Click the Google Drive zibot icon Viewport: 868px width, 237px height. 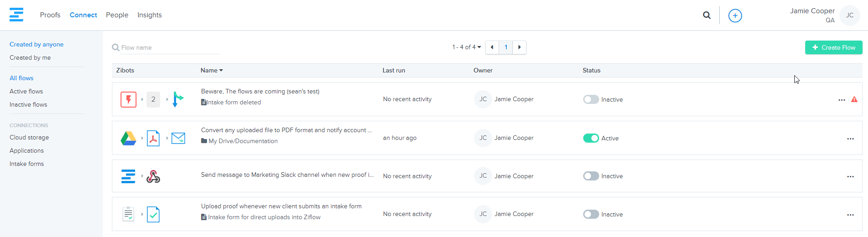pos(128,138)
